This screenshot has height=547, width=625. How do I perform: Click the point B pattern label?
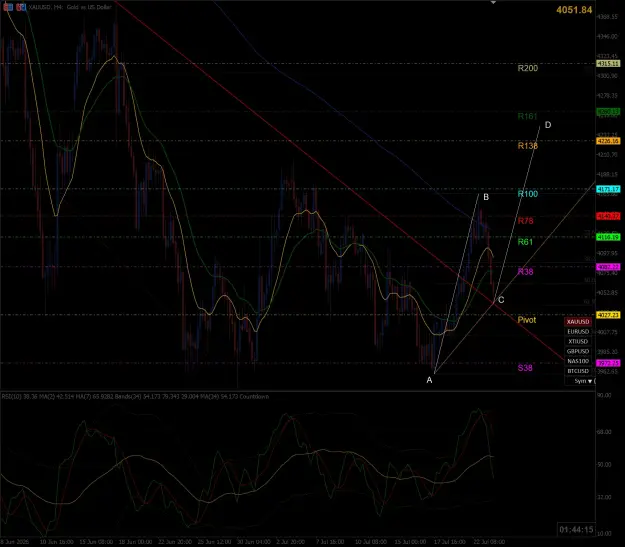click(486, 197)
